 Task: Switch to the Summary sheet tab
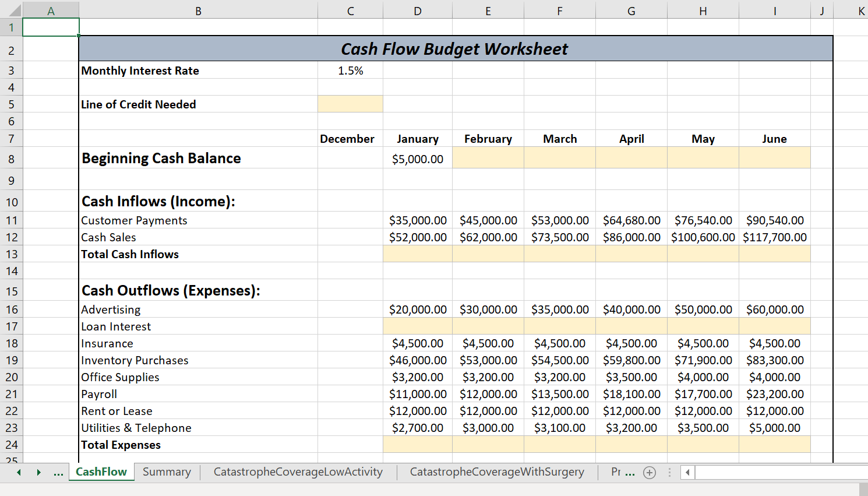click(x=166, y=472)
